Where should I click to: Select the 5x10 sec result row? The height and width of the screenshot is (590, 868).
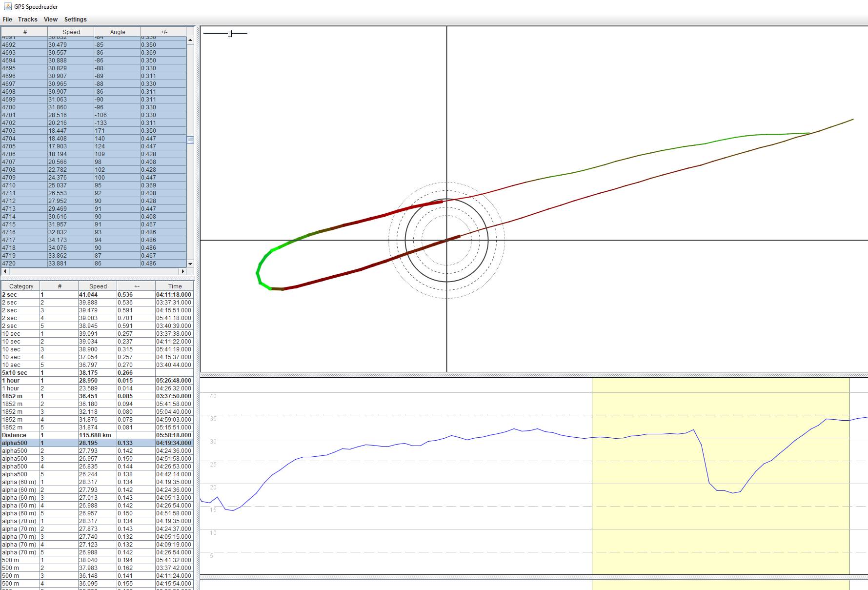(98, 373)
